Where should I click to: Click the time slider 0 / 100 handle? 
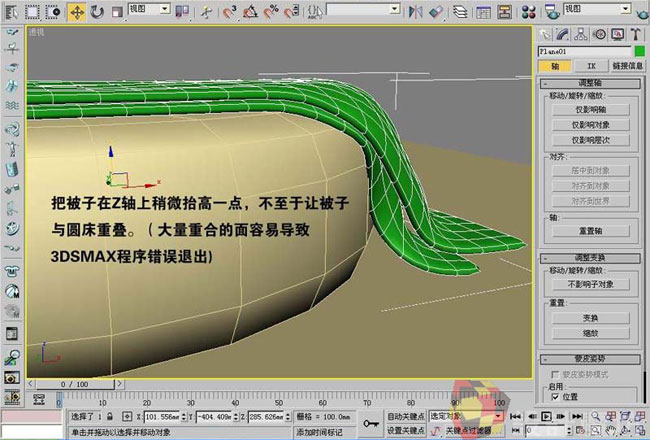75,384
